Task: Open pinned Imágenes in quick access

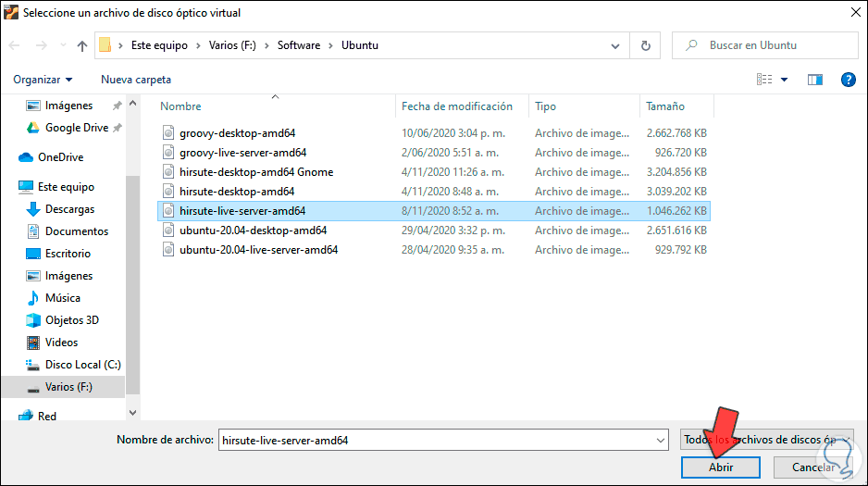Action: [x=68, y=106]
